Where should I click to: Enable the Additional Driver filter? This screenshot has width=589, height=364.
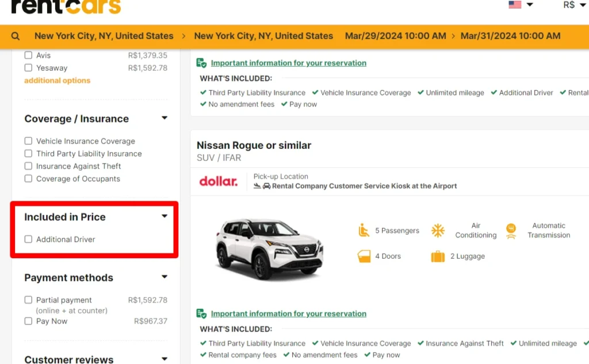click(28, 239)
